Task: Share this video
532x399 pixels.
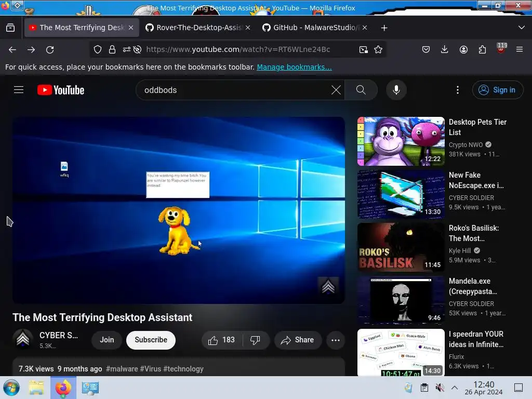Action: 298,340
